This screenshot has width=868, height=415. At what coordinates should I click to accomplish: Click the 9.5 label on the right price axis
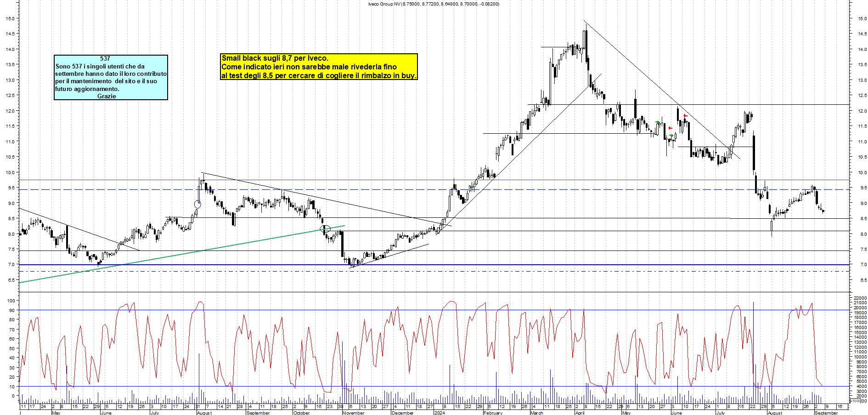coord(863,188)
